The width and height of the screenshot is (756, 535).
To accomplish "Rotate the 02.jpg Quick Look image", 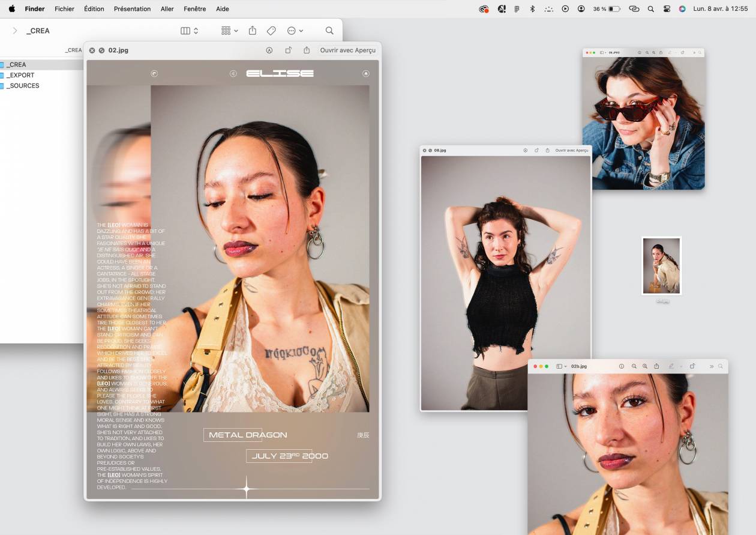I will click(288, 50).
